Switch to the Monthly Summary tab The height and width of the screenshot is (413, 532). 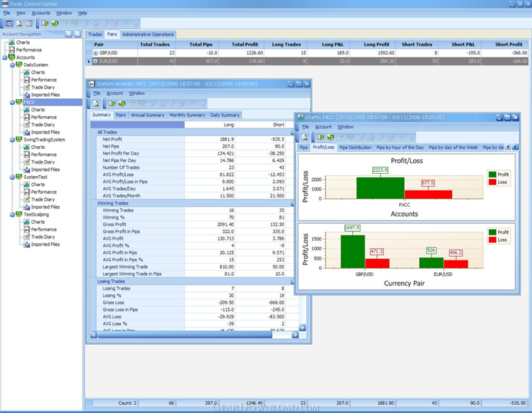click(187, 115)
